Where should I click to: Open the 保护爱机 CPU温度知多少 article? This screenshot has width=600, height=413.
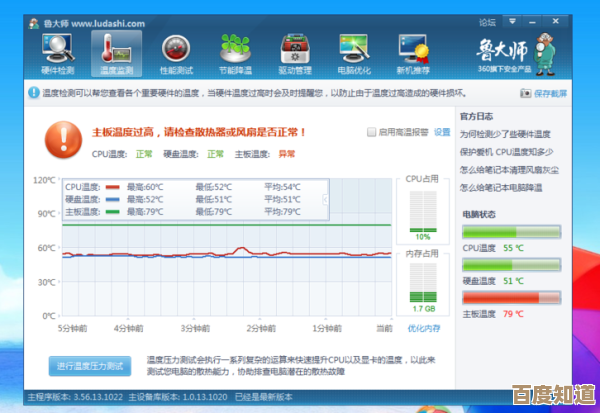pyautogui.click(x=506, y=151)
